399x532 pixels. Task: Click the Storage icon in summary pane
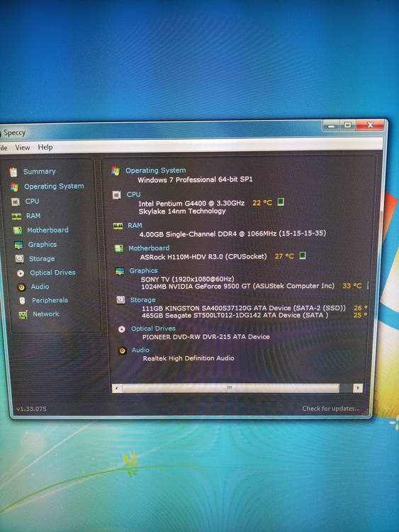point(120,300)
